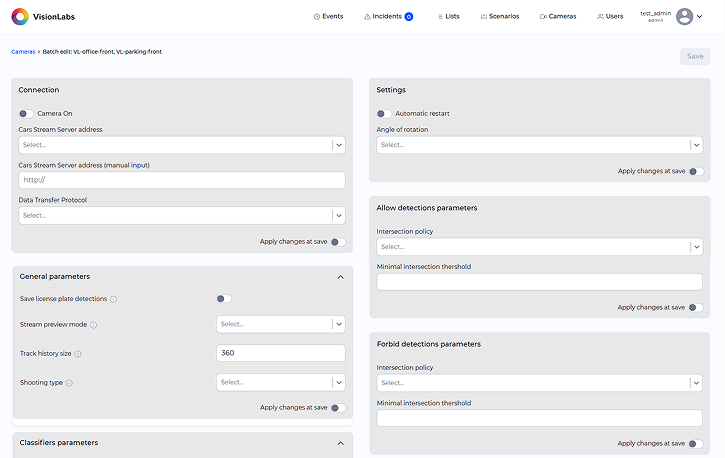Viewport: 725px width, 458px height.
Task: Click the VisionLabs logo icon
Action: (20, 16)
